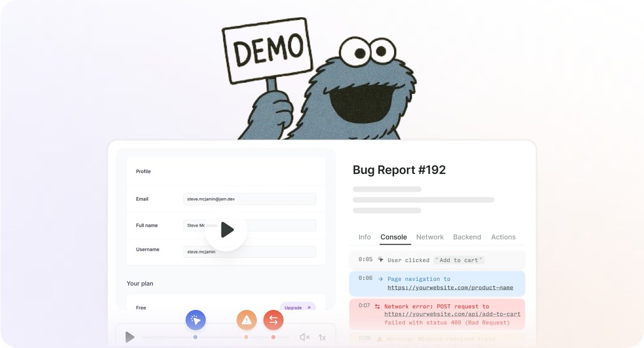Click the 0:06 page navigation log entry
Image resolution: width=644 pixels, height=348 pixels.
point(437,284)
